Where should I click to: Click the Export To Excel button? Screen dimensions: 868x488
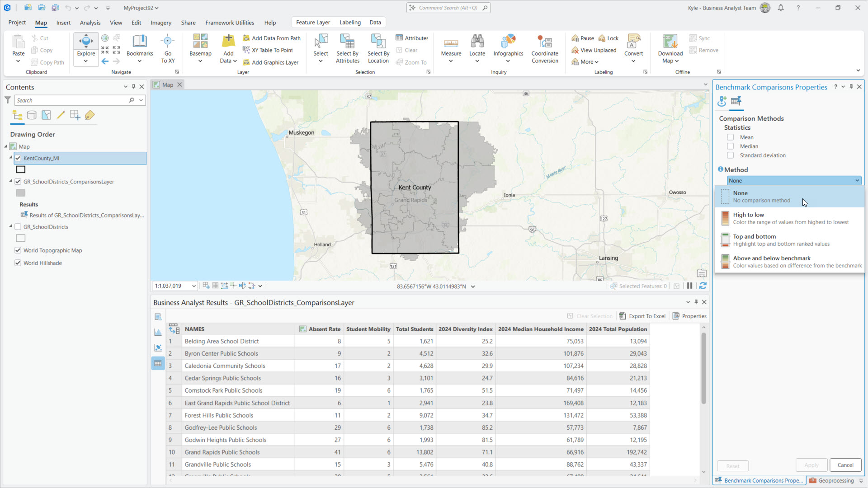tap(642, 316)
